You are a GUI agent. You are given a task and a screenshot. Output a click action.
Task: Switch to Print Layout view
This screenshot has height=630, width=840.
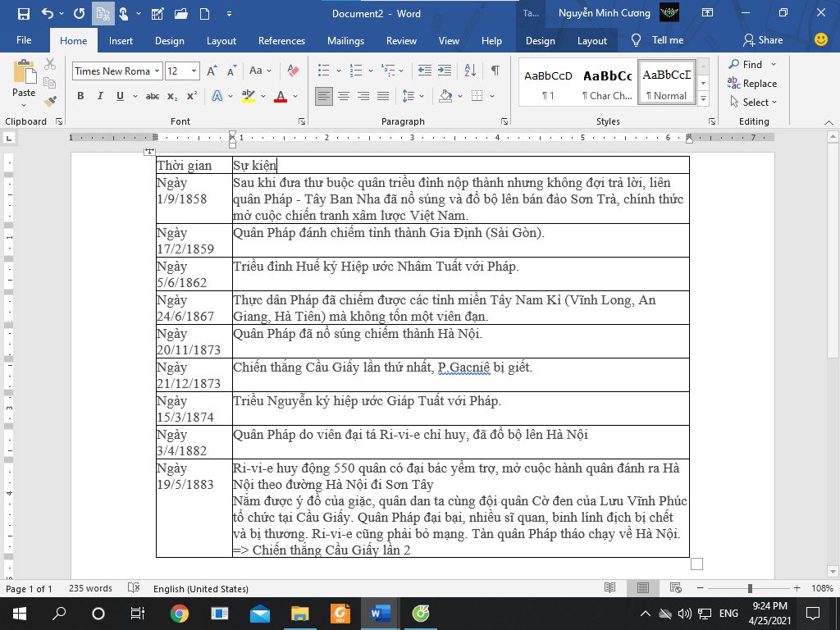click(643, 588)
